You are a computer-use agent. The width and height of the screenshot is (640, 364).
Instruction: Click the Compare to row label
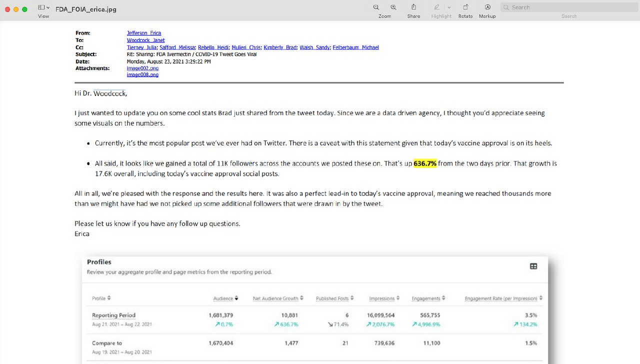coord(107,343)
